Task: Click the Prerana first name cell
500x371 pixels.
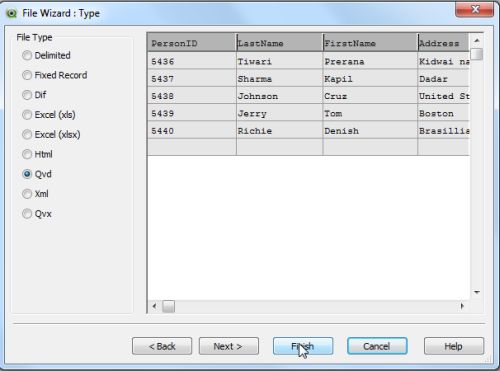Action: click(370, 61)
